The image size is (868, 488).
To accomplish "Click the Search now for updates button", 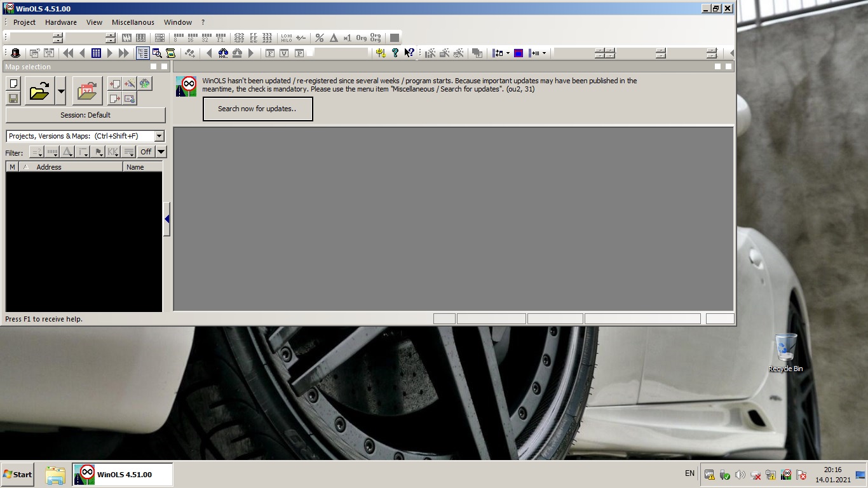I will pos(257,109).
